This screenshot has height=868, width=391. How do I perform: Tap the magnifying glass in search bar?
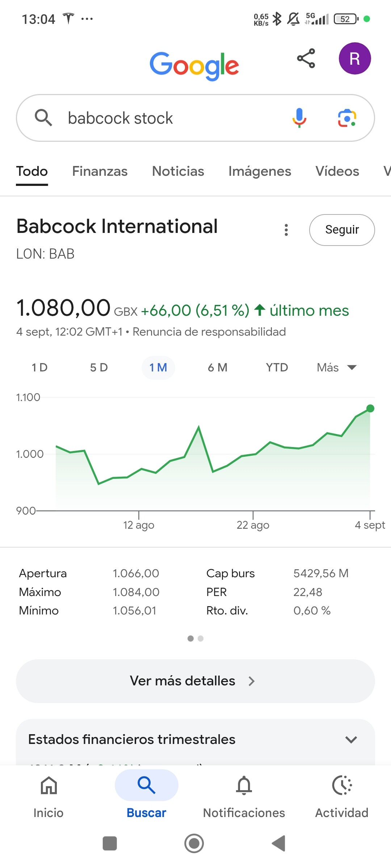(43, 118)
